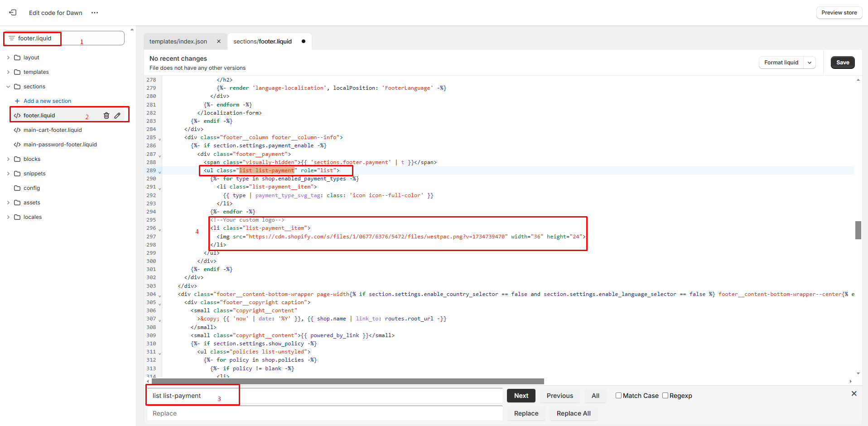The height and width of the screenshot is (426, 868).
Task: Click the unsaved dot on footer.liquid tab
Action: coord(304,41)
